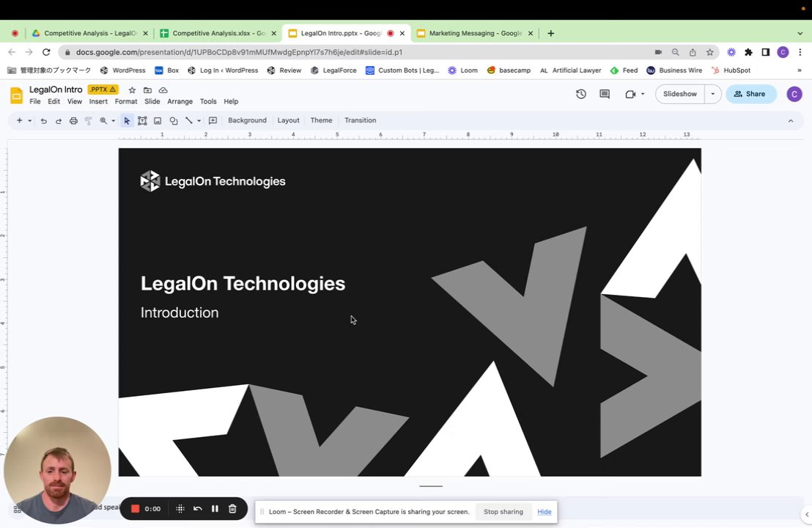This screenshot has height=528, width=812.
Task: Click the Add comment icon in toolbar
Action: coord(213,121)
